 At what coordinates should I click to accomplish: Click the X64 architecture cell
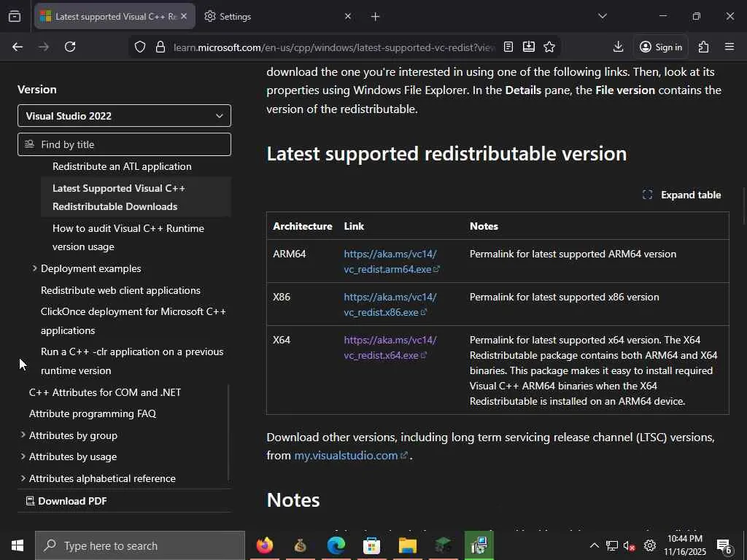[x=281, y=340]
